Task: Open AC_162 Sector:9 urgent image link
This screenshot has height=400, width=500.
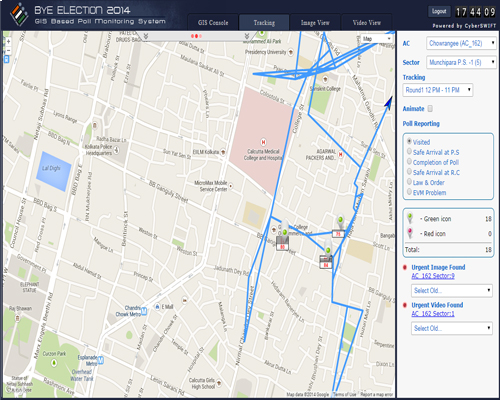Action: [433, 276]
